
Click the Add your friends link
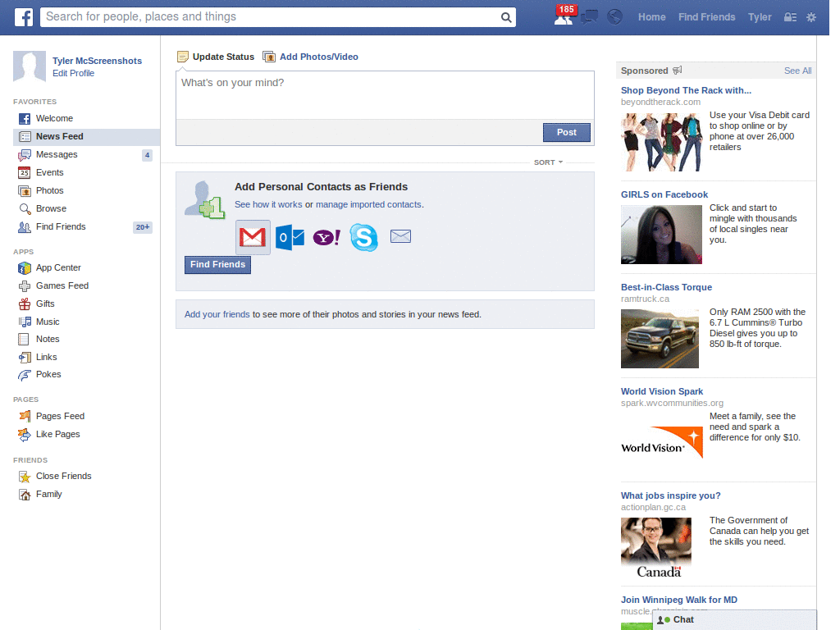[x=217, y=314]
